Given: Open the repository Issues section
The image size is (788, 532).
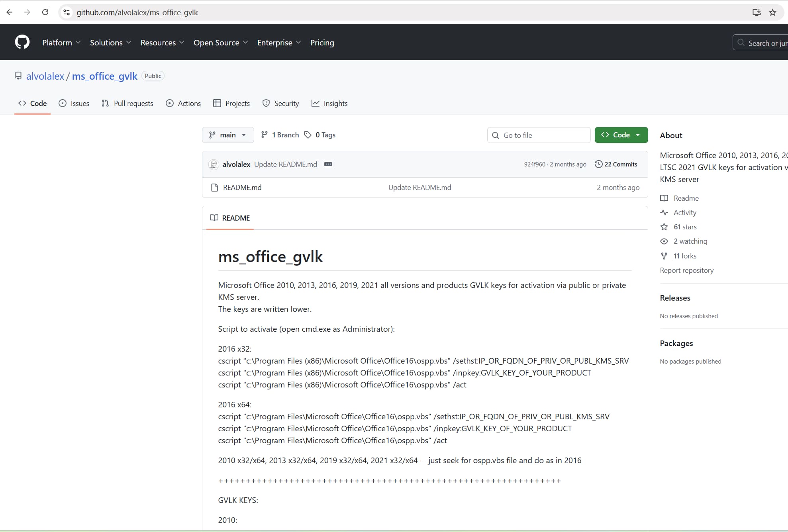Looking at the screenshot, I should click(x=74, y=103).
